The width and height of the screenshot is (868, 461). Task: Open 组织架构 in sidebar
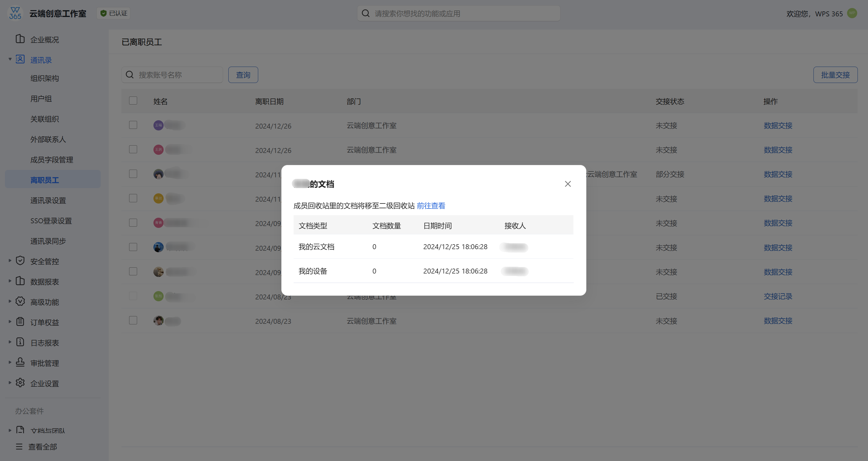pos(44,79)
